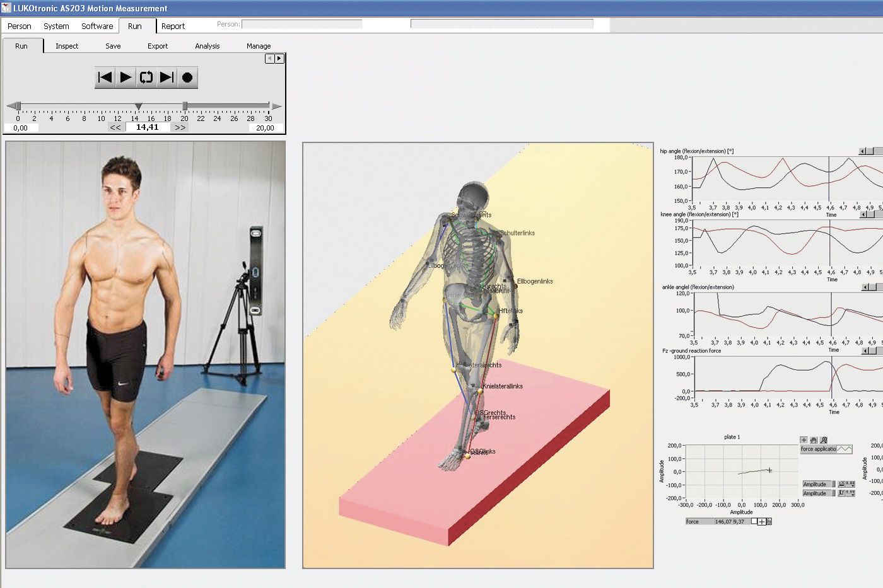Switch to the Inspect tab
The height and width of the screenshot is (588, 883).
tap(67, 46)
